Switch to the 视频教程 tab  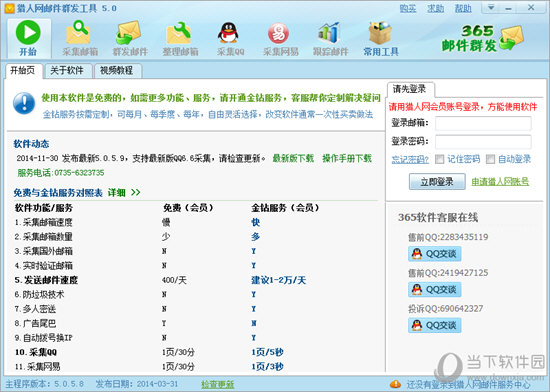(x=117, y=70)
